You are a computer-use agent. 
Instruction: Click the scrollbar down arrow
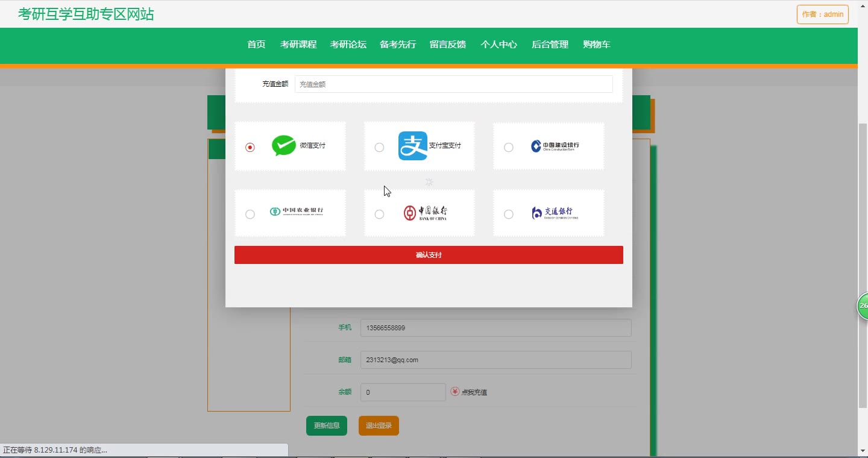[863, 451]
